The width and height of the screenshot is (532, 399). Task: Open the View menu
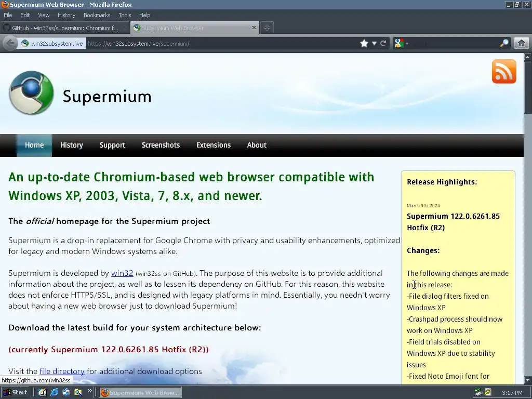pos(44,15)
